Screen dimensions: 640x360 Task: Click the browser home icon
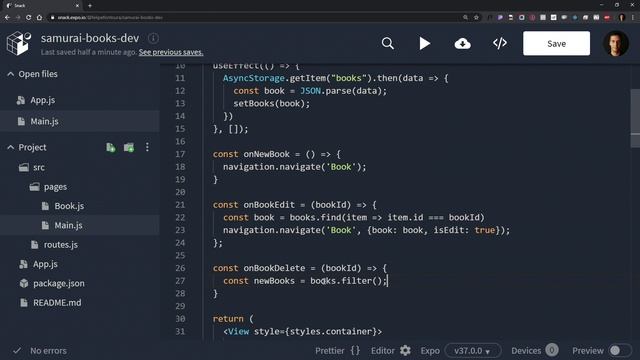[x=39, y=18]
